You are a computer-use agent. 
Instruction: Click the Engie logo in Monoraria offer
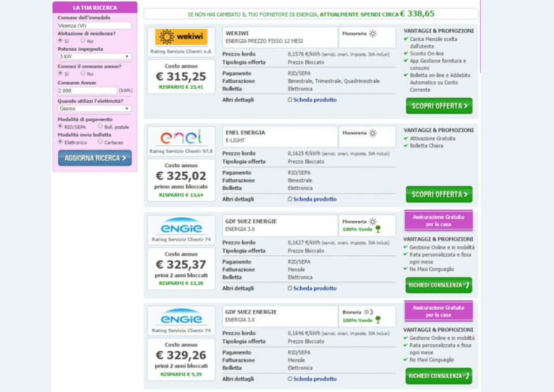(181, 226)
